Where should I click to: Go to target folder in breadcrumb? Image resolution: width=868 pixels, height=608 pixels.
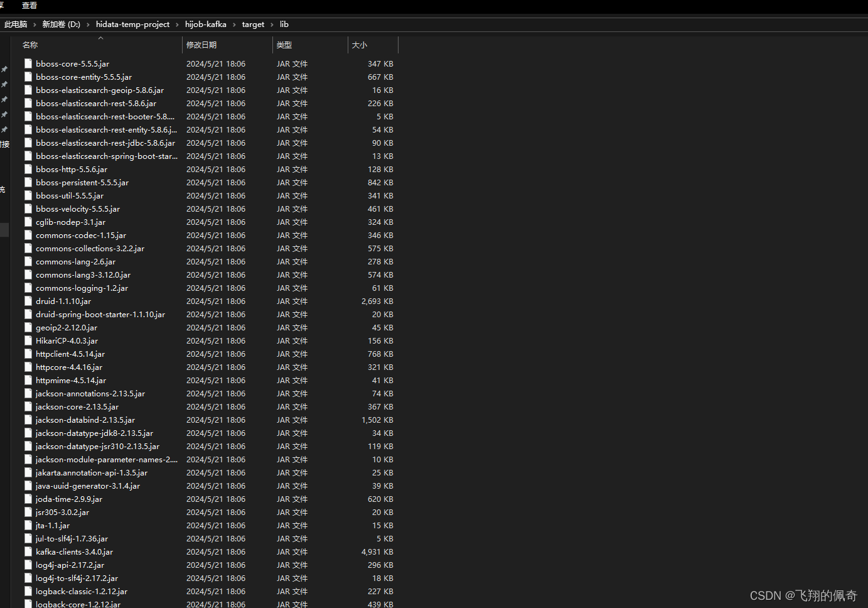click(253, 24)
